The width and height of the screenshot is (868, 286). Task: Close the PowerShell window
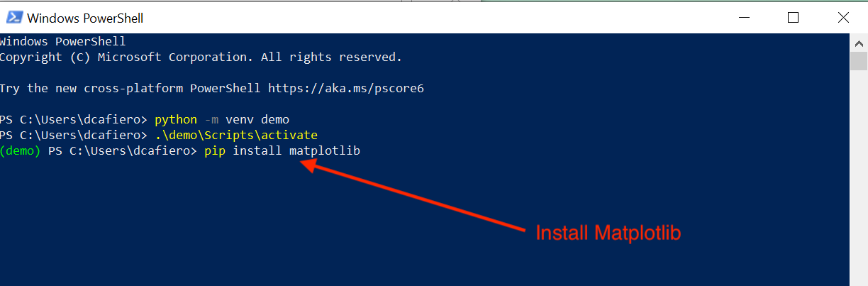[842, 18]
